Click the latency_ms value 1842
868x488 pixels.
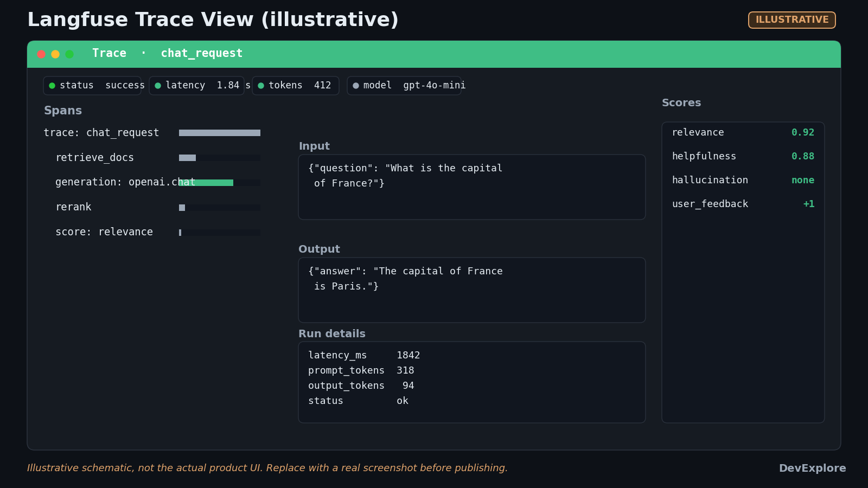tap(408, 355)
